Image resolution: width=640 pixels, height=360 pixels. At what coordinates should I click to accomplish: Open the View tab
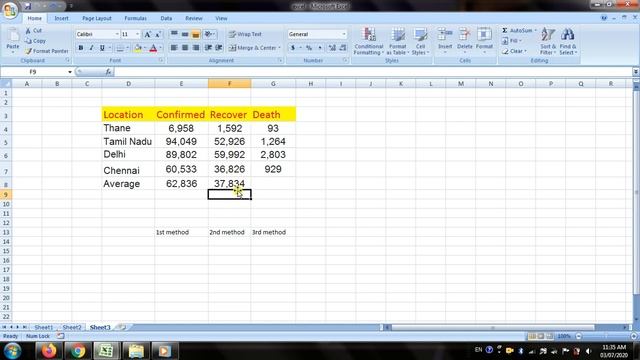pyautogui.click(x=221, y=18)
